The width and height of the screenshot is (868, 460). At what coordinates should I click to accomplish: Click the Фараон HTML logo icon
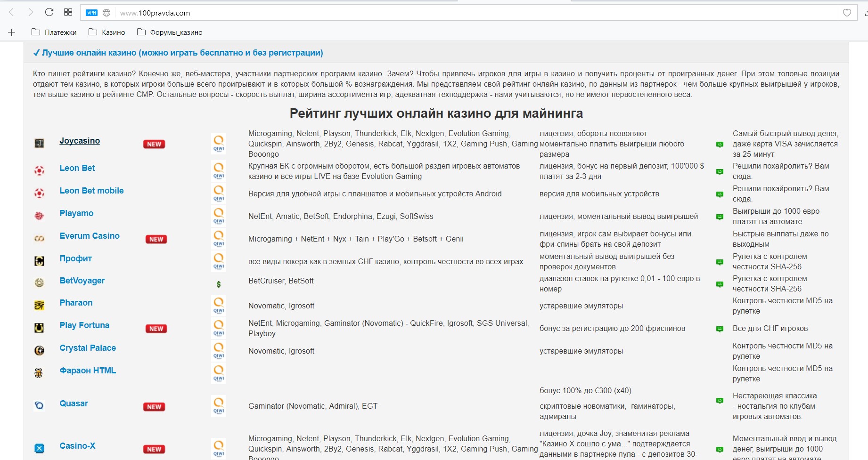(39, 373)
